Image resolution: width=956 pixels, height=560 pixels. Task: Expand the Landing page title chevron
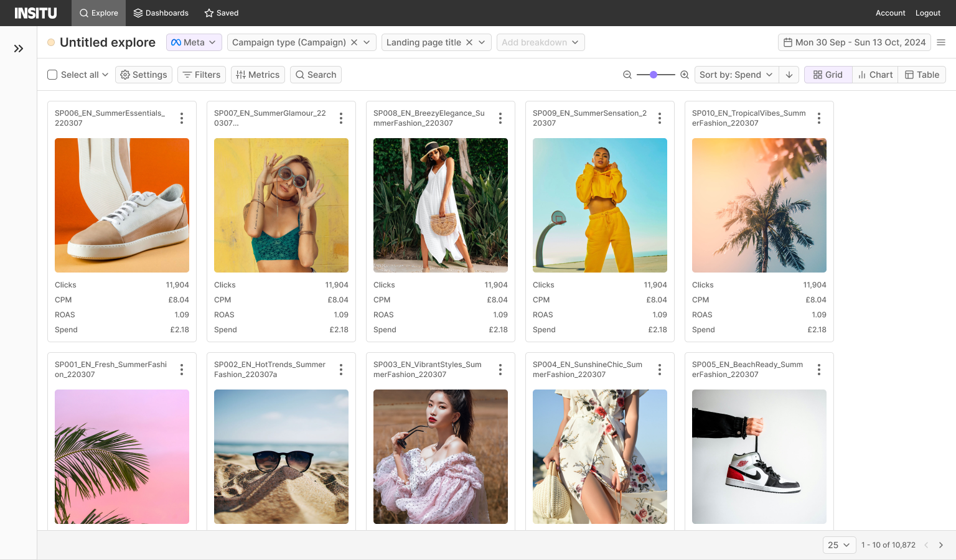482,42
